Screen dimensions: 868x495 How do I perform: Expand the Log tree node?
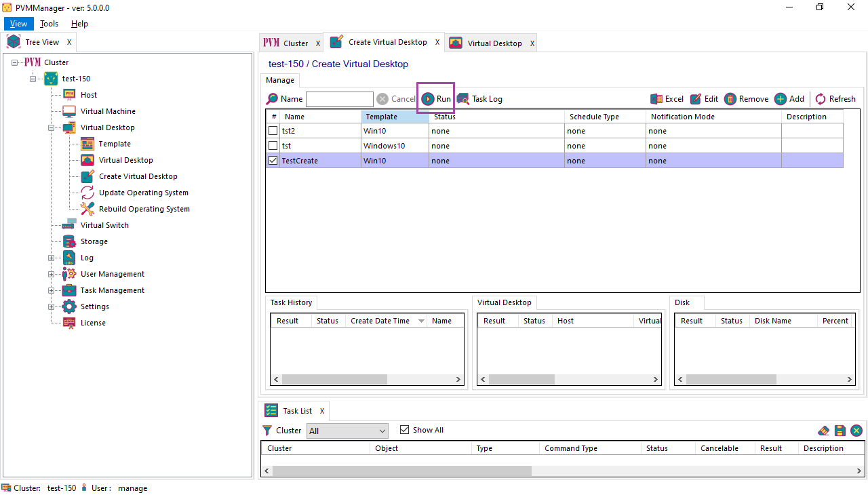tap(51, 258)
